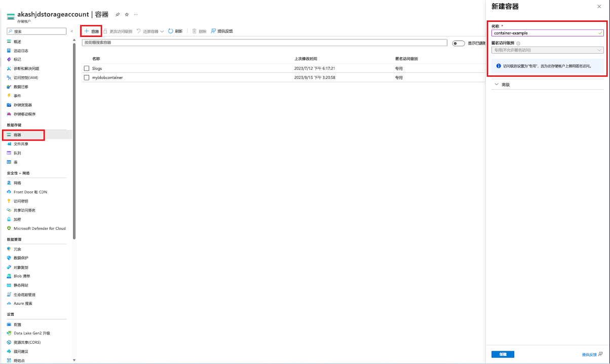Viewport: 610px width, 364px height.
Task: Tick the checkbox for $logs container
Action: [87, 68]
